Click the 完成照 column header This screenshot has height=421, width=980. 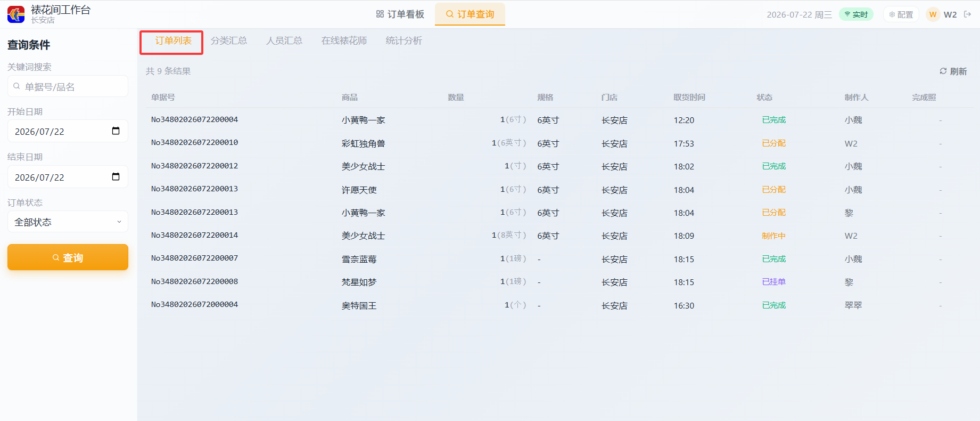924,97
